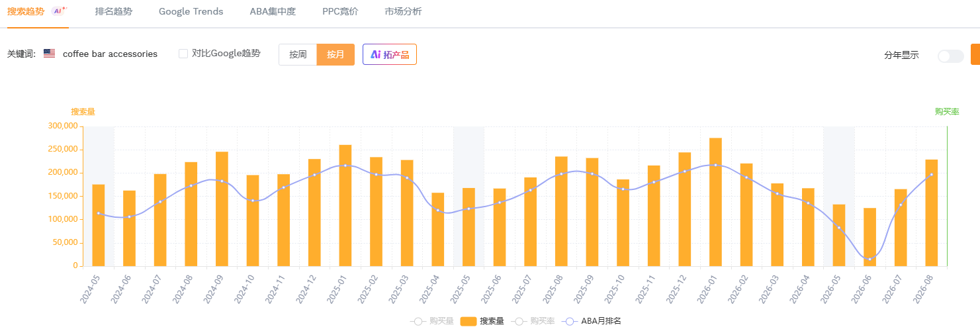Click the 2026-08 x-axis label

pos(922,289)
